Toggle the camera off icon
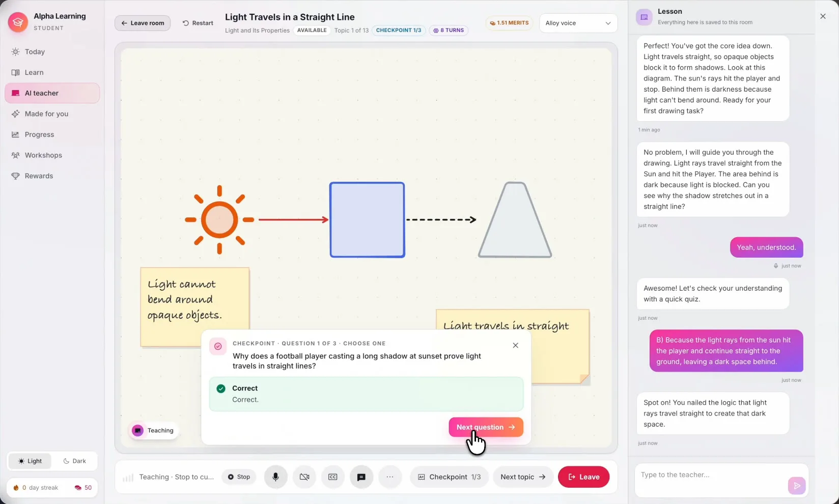Viewport: 839px width, 504px height. pyautogui.click(x=304, y=477)
